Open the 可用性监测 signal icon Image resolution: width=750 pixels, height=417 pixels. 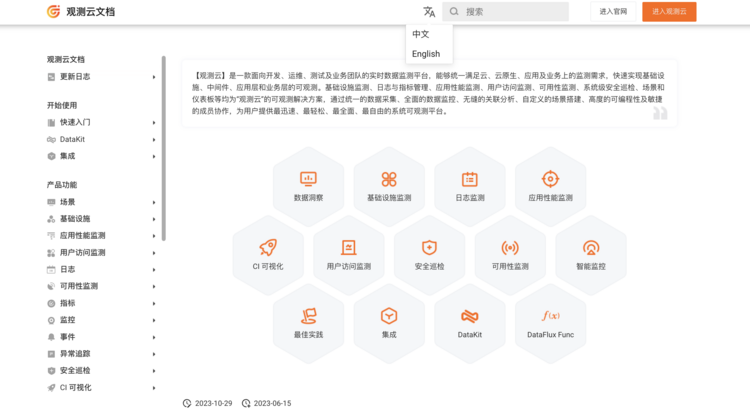pyautogui.click(x=510, y=247)
